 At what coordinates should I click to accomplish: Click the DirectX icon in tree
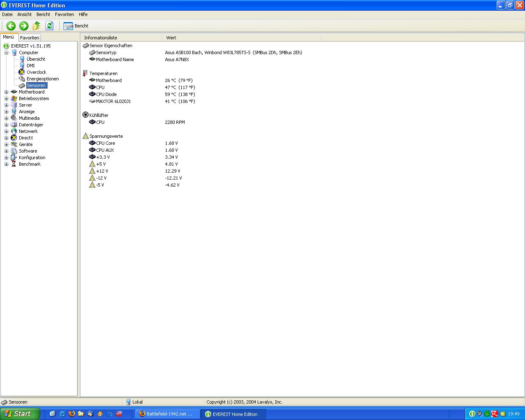point(14,138)
